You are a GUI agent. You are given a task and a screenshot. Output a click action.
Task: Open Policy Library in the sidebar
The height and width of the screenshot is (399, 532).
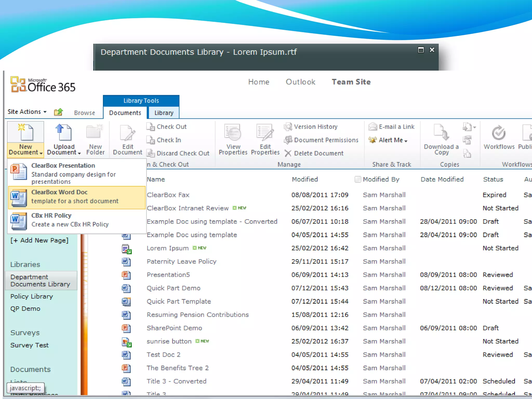click(x=31, y=296)
